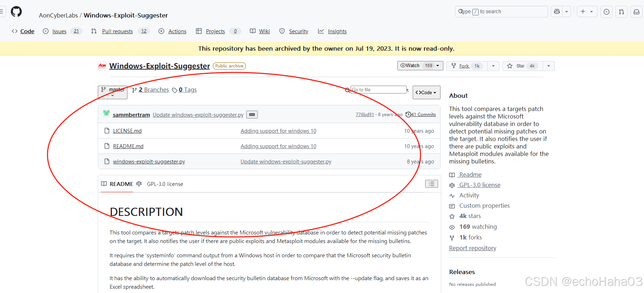This screenshot has height=293, width=644.
Task: Click the star icon in Star button
Action: coord(510,66)
